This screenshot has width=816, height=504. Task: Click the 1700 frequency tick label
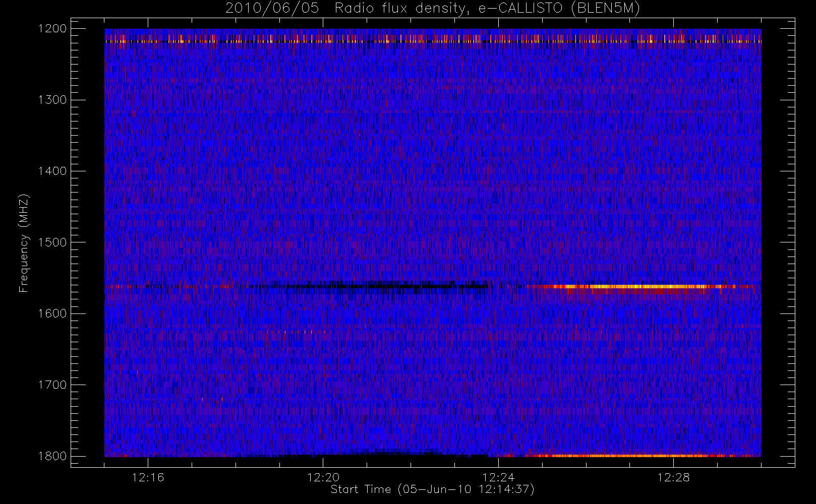point(52,385)
